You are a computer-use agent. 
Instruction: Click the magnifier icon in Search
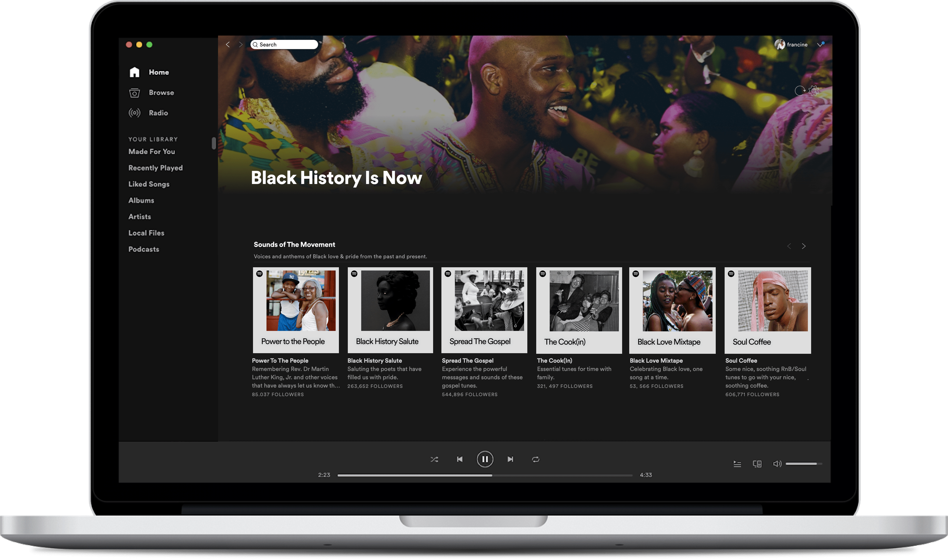pyautogui.click(x=255, y=44)
